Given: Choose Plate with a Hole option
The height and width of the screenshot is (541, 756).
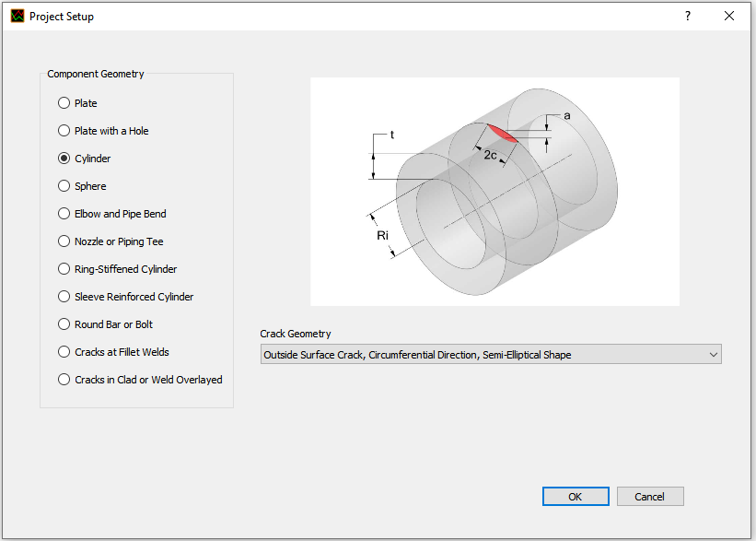Looking at the screenshot, I should (64, 131).
